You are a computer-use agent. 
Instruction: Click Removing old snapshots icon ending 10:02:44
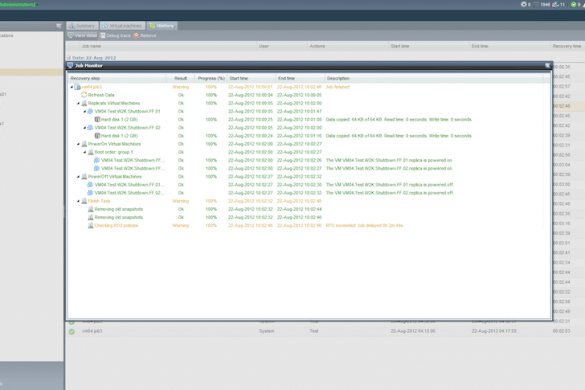[91, 209]
